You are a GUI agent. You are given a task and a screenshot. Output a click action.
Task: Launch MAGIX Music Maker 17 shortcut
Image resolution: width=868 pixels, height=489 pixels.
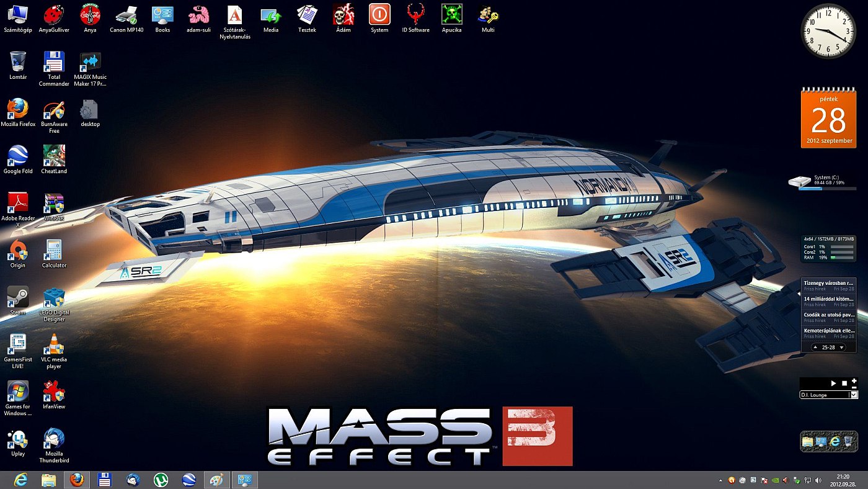point(91,69)
